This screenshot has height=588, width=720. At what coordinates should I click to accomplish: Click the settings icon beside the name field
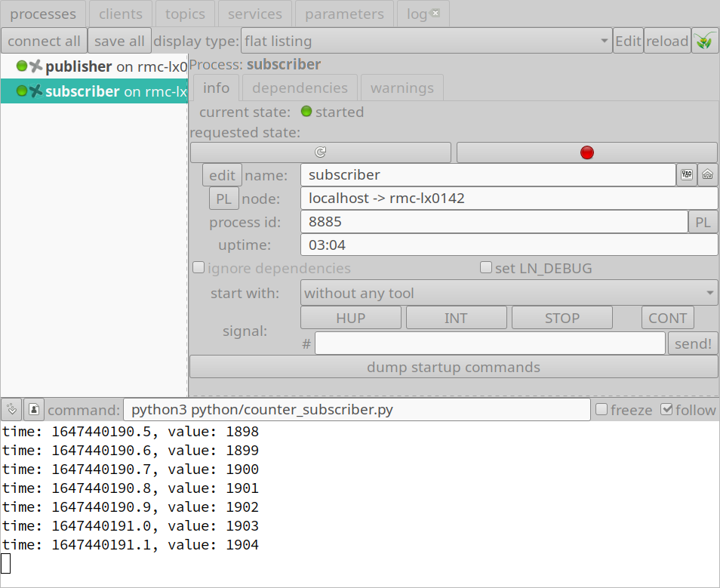click(x=687, y=174)
